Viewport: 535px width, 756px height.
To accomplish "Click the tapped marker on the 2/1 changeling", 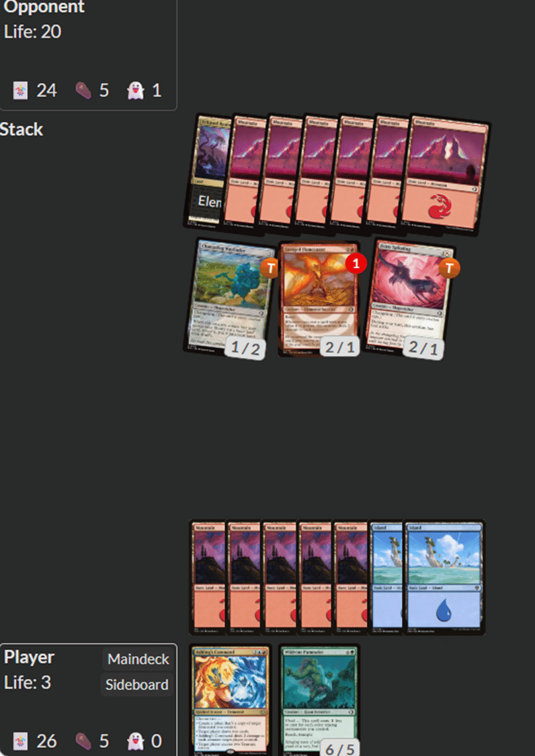I will (449, 267).
